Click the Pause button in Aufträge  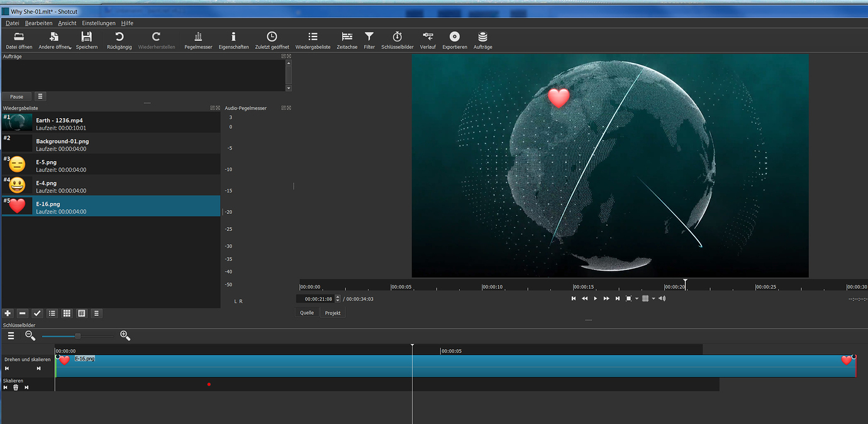[16, 97]
